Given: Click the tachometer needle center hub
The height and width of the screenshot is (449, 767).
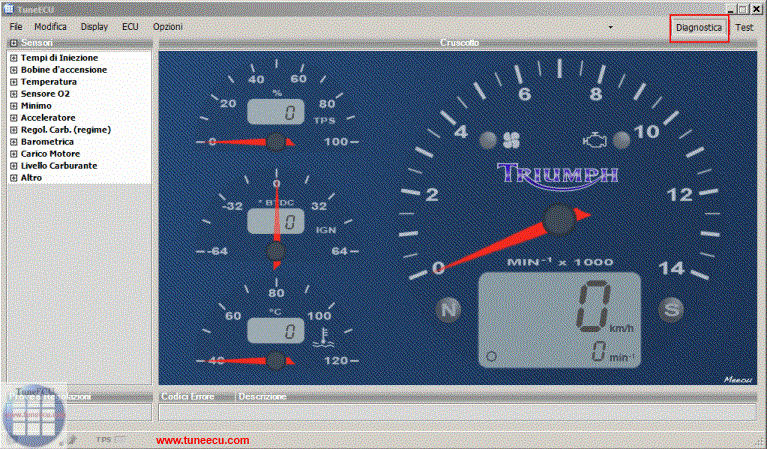Looking at the screenshot, I should (559, 219).
